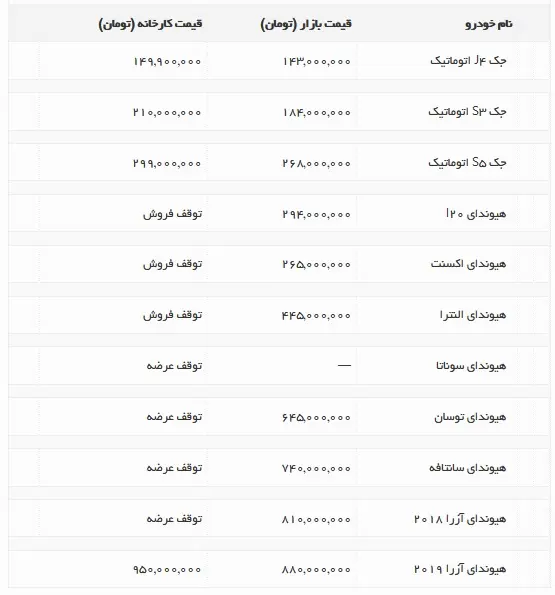Click the هیوندای آزرا 2018 car name
Viewport: 555px width, 595px height.
[460, 519]
